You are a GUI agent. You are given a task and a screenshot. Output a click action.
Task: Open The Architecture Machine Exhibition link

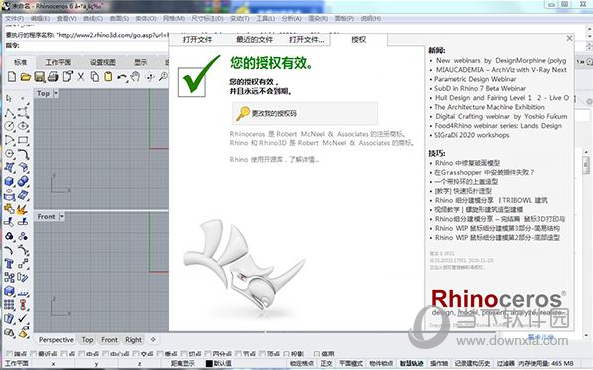(x=489, y=107)
